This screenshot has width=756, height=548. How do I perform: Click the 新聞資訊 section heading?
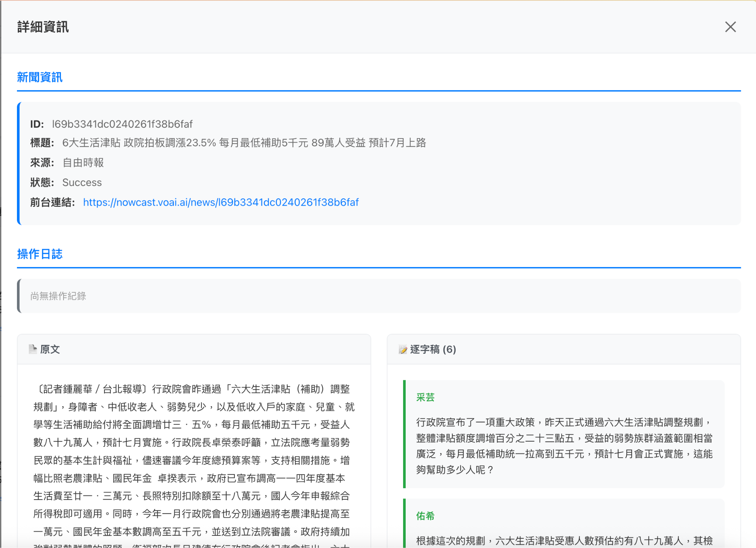[x=40, y=77]
